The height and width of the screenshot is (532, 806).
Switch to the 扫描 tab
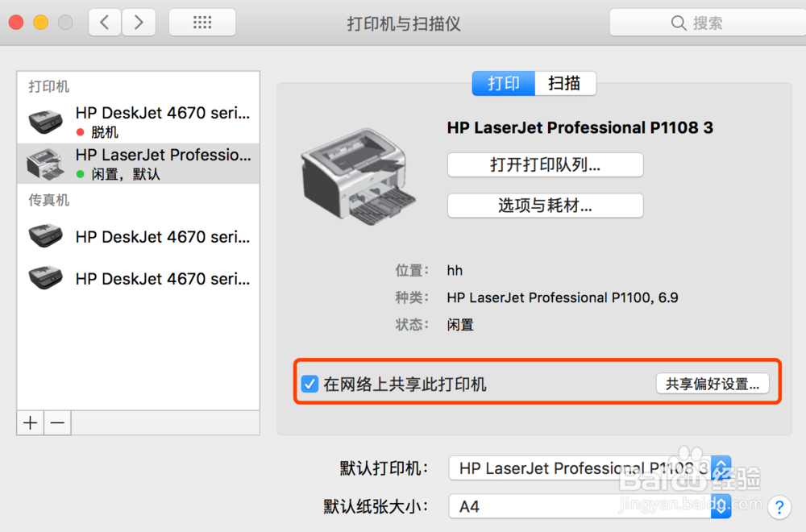click(564, 83)
